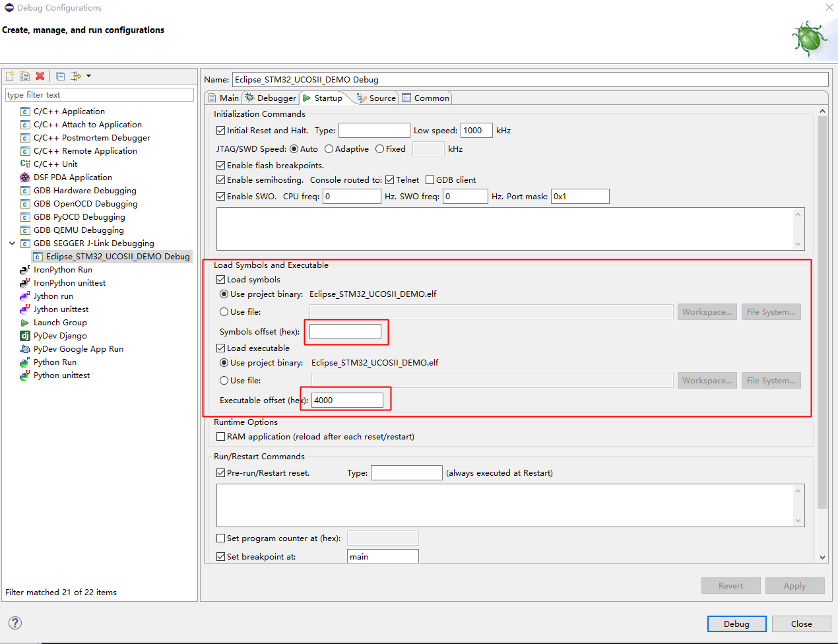Screen dimensions: 838x644
Task: Uncheck the Load symbols checkbox
Action: click(x=221, y=280)
